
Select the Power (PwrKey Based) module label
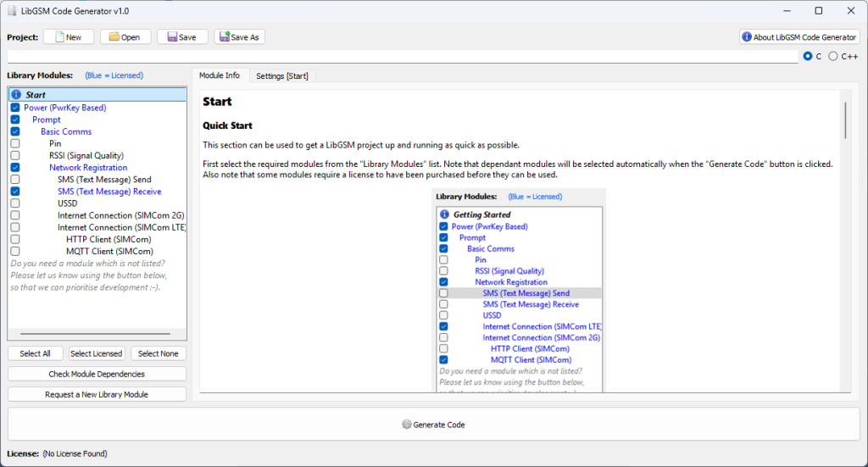pos(64,108)
